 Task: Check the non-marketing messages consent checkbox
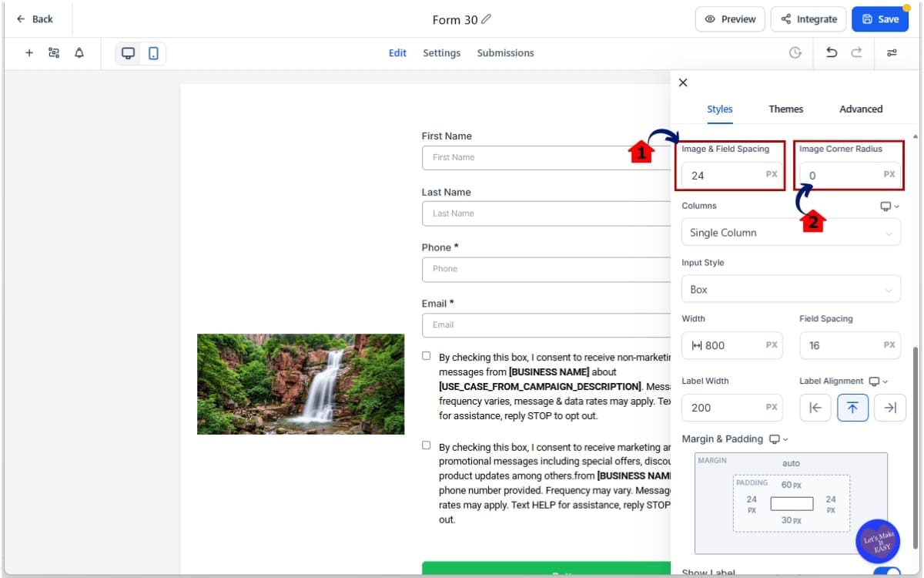(426, 355)
